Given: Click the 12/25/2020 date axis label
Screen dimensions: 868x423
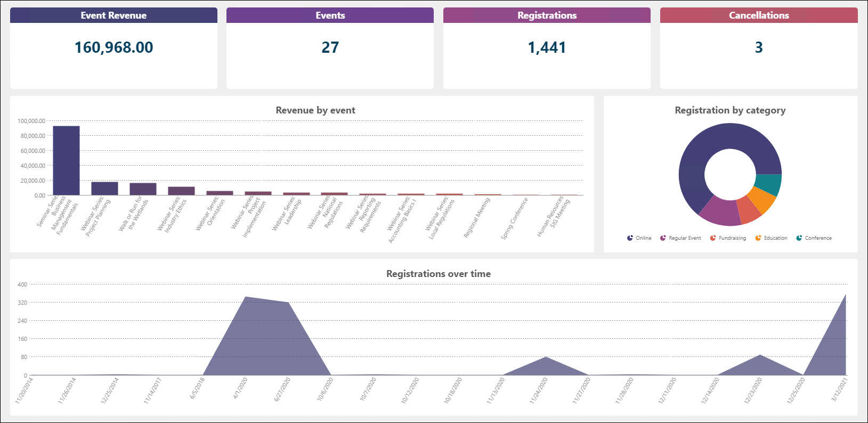Looking at the screenshot, I should 797,390.
